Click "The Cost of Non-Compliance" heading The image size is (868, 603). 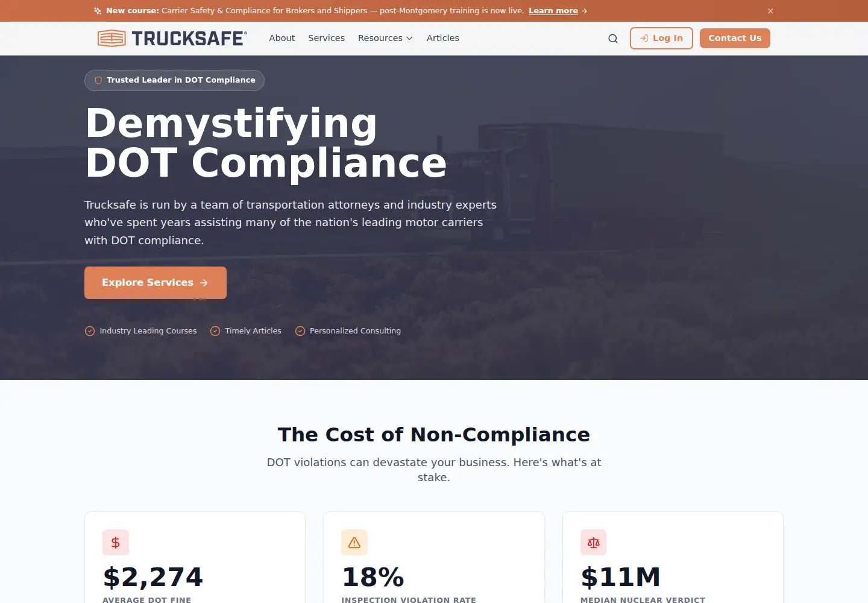pos(434,435)
